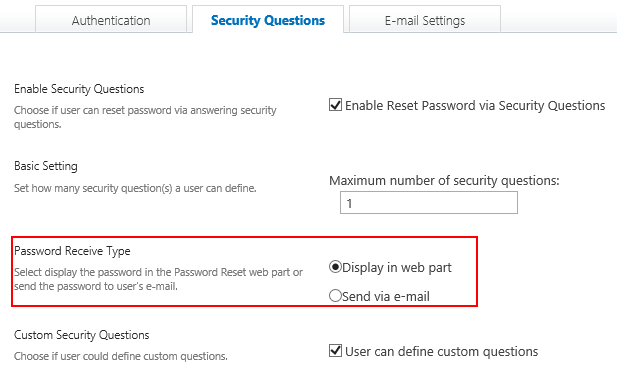Choose the Send via e-mail radio button
The height and width of the screenshot is (372, 617).
click(335, 296)
